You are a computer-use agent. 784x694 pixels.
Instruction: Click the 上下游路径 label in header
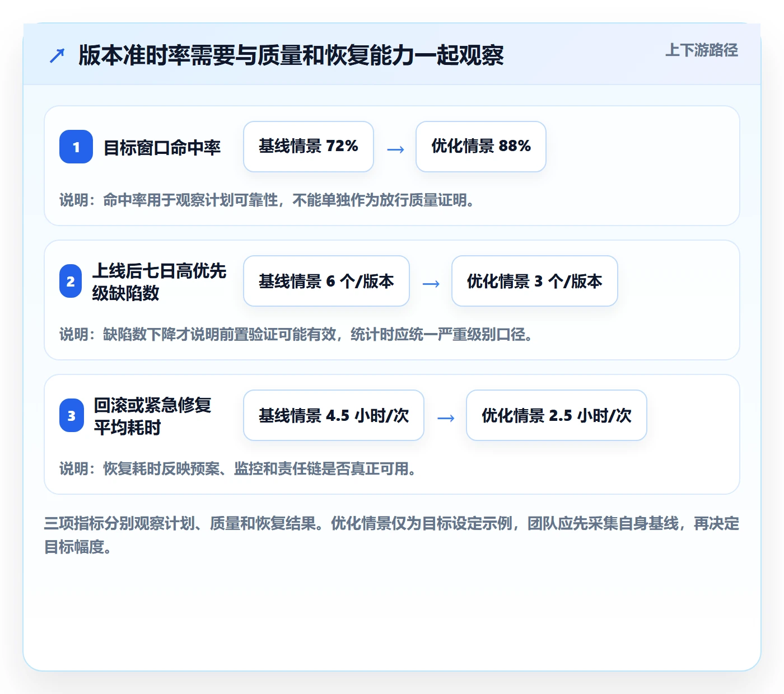(x=701, y=50)
